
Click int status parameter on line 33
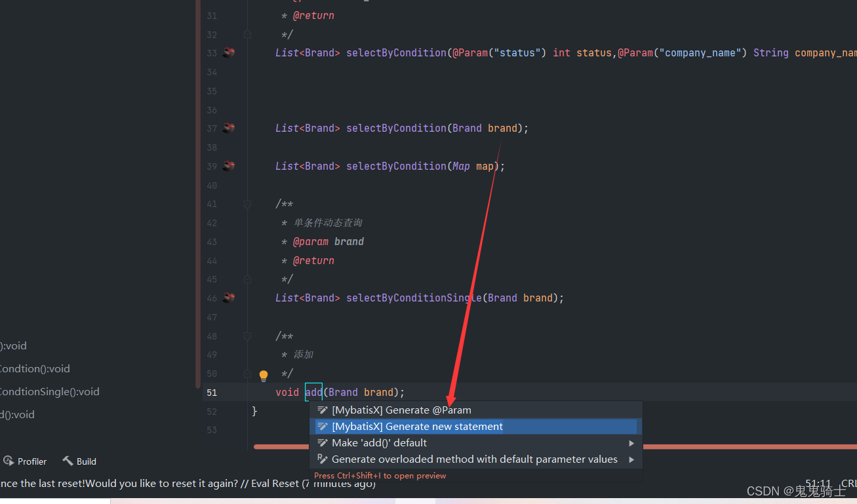pyautogui.click(x=582, y=52)
